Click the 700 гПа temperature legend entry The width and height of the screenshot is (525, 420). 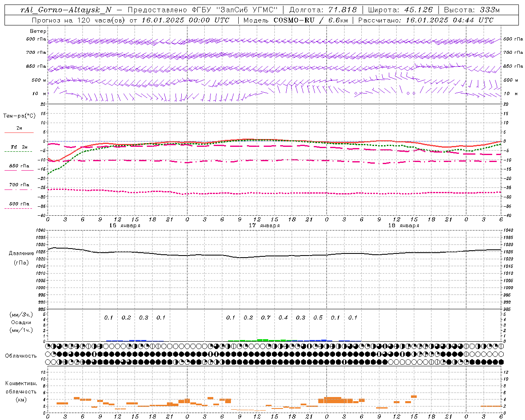[19, 185]
